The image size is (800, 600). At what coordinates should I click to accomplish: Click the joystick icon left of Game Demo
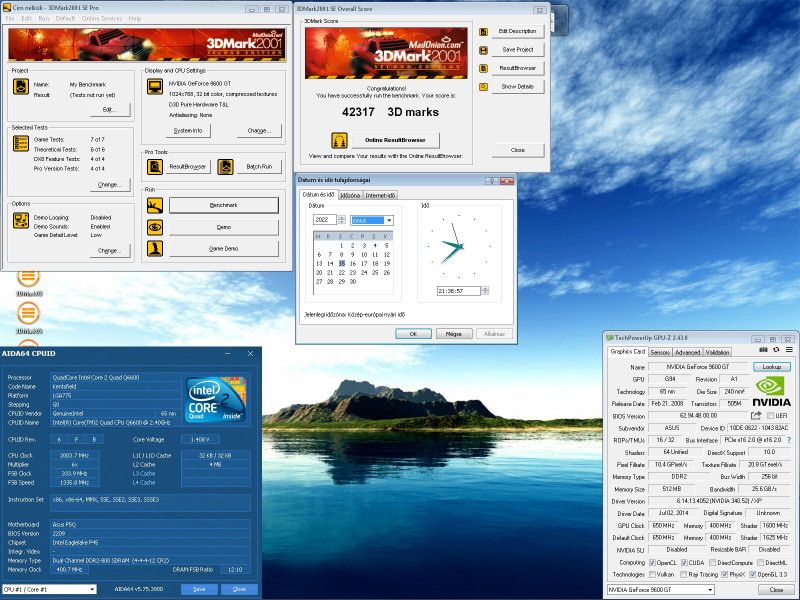(155, 248)
